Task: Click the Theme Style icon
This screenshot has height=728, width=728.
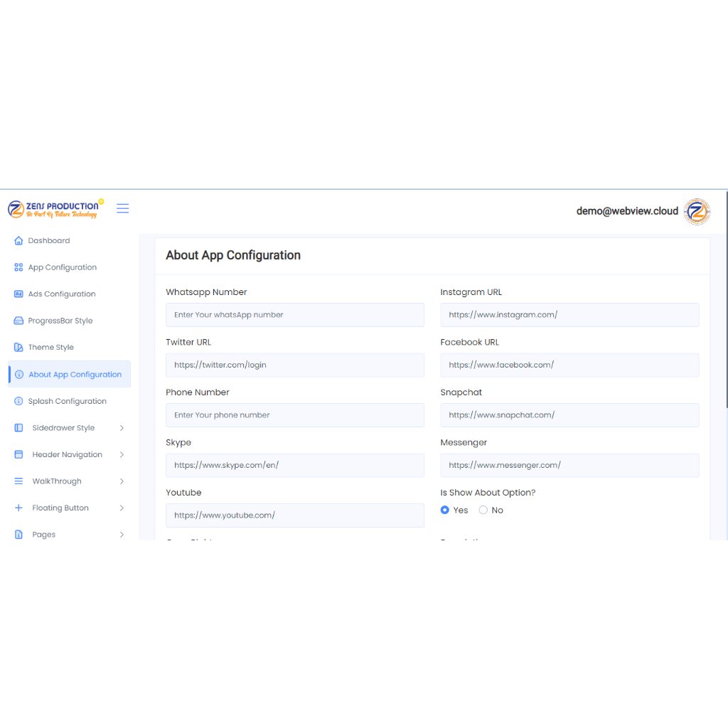Action: coord(19,348)
